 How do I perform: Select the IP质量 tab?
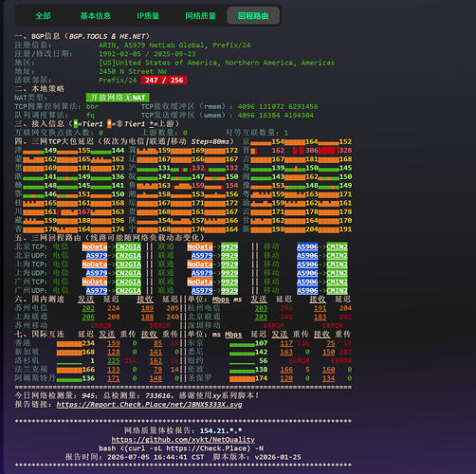[148, 15]
